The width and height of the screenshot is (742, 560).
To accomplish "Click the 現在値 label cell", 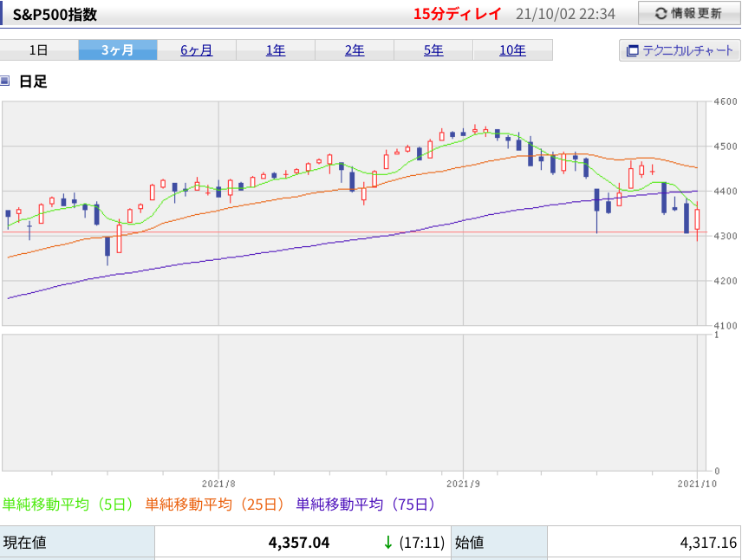I will coord(77,543).
